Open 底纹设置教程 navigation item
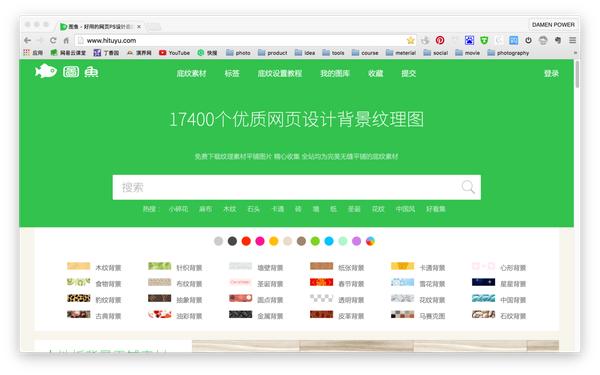The width and height of the screenshot is (600, 375). [x=280, y=73]
